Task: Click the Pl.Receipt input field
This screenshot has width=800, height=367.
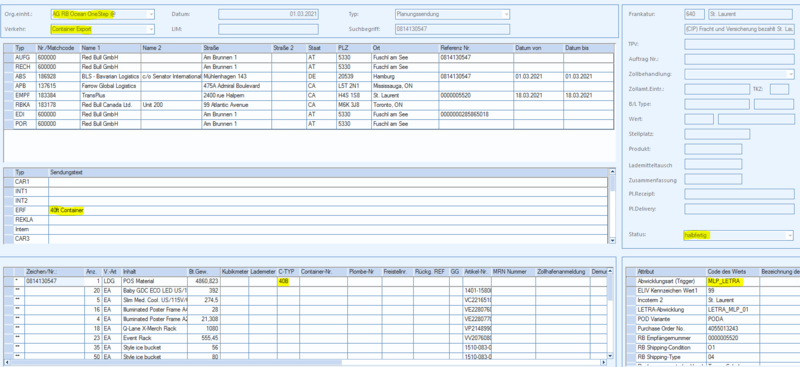Action: point(739,194)
